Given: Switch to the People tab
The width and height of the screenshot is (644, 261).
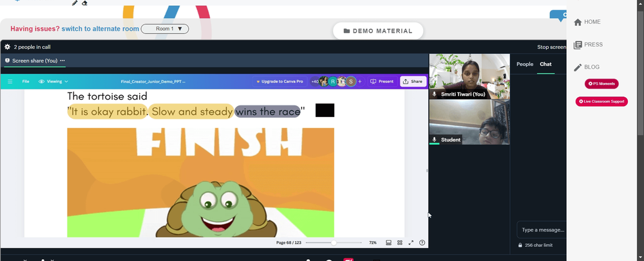Looking at the screenshot, I should [524, 64].
